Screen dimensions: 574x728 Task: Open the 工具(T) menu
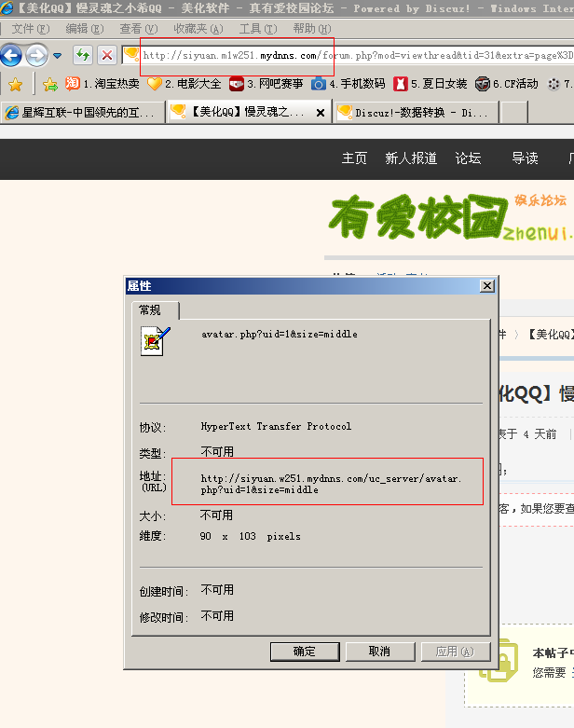click(258, 29)
